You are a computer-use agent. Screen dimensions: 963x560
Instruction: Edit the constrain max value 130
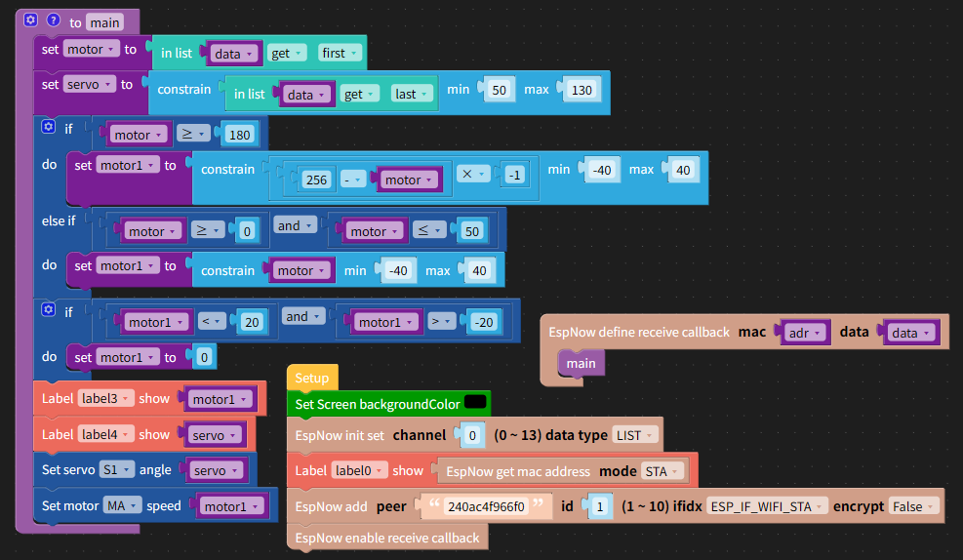[x=581, y=91]
